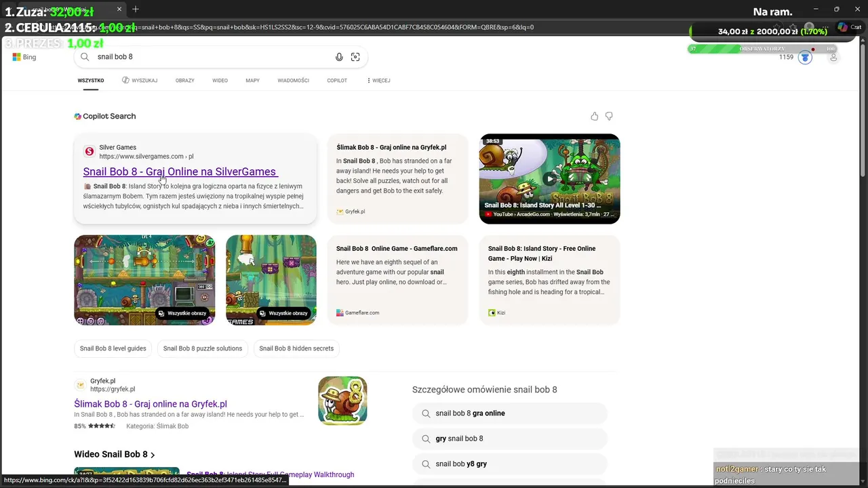
Task: Click the search box containing snail bob 8
Action: (220, 57)
